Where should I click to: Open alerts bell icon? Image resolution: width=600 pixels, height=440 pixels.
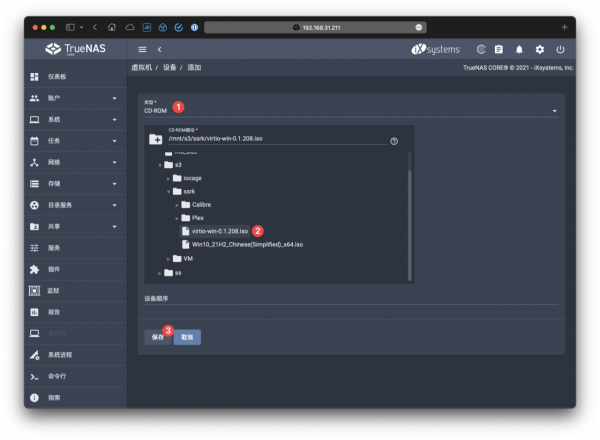[519, 49]
